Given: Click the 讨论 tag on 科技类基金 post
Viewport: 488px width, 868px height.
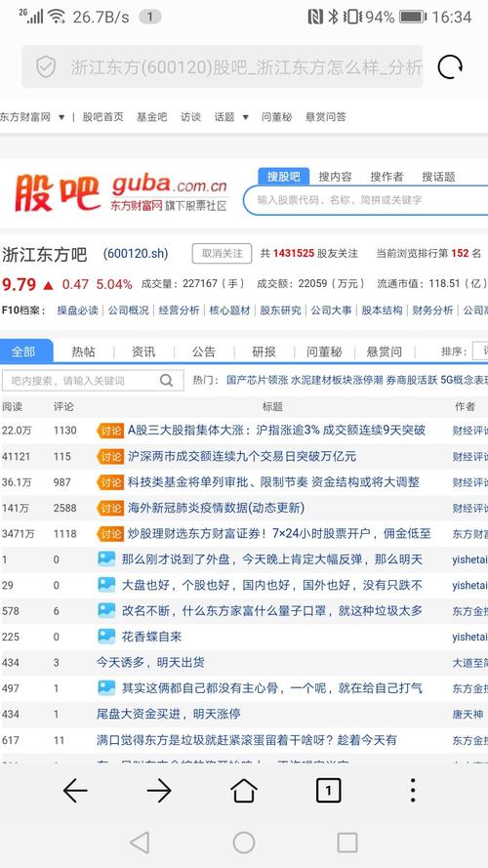Looking at the screenshot, I should click(x=110, y=482).
